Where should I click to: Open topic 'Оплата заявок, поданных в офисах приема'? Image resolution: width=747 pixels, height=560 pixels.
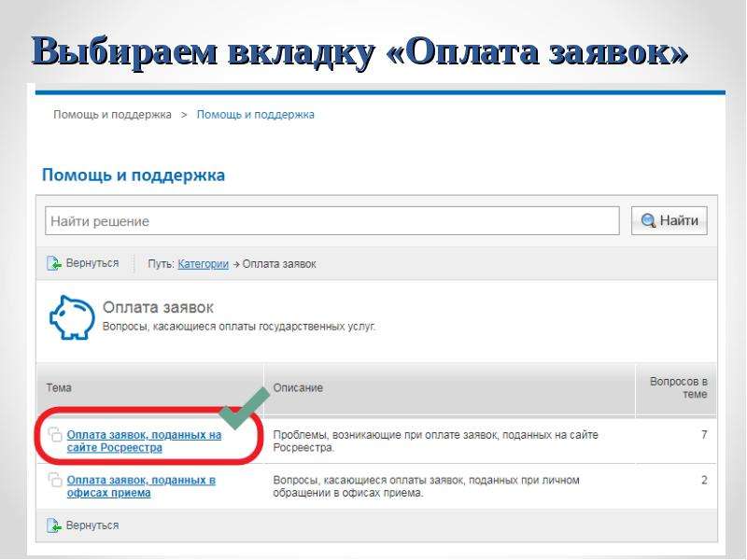pyautogui.click(x=141, y=486)
